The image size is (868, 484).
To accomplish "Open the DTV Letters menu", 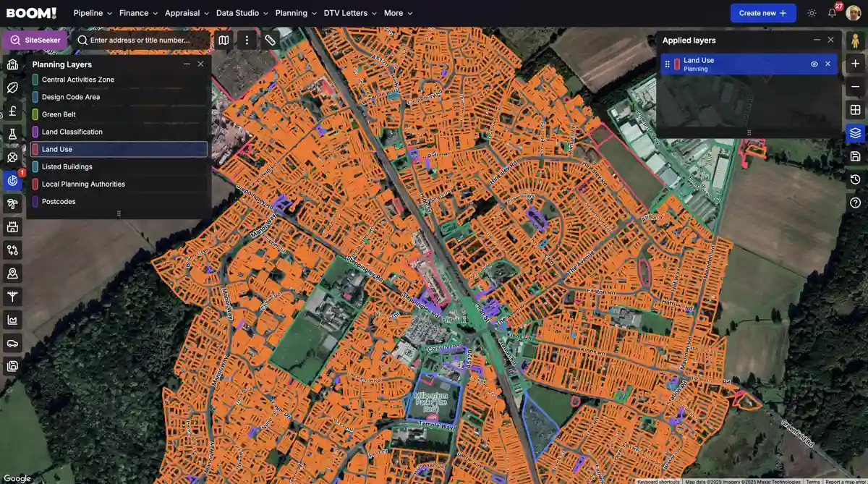I will tap(345, 13).
